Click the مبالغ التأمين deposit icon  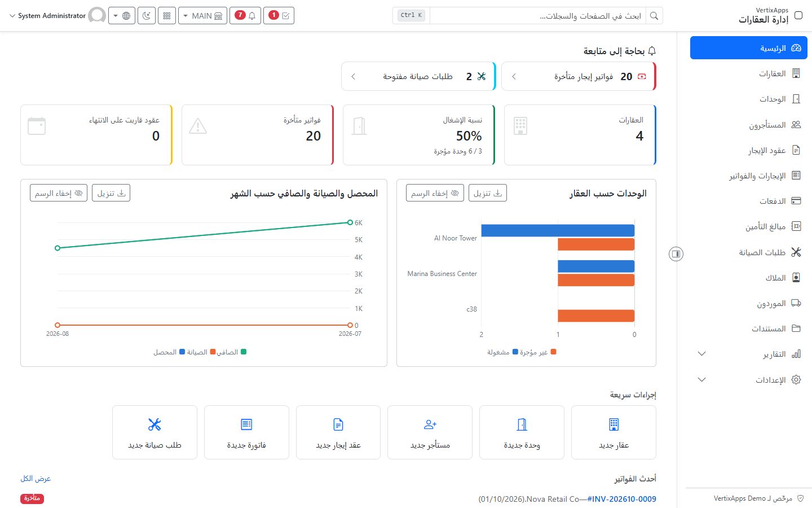pos(796,226)
